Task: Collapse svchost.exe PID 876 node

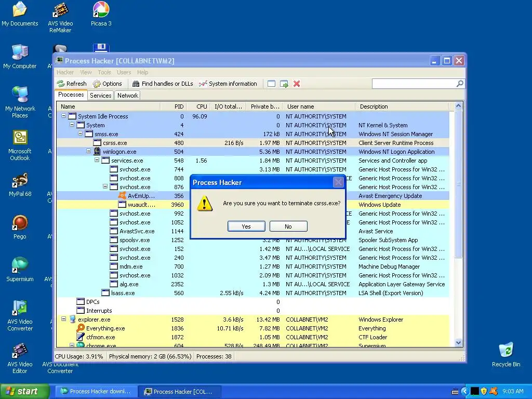Action: click(105, 187)
